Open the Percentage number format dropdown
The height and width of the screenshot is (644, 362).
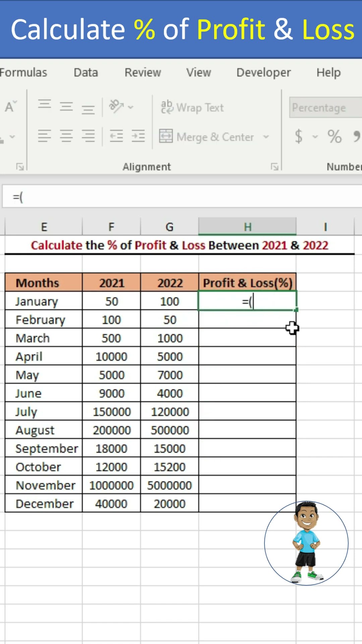(x=325, y=107)
